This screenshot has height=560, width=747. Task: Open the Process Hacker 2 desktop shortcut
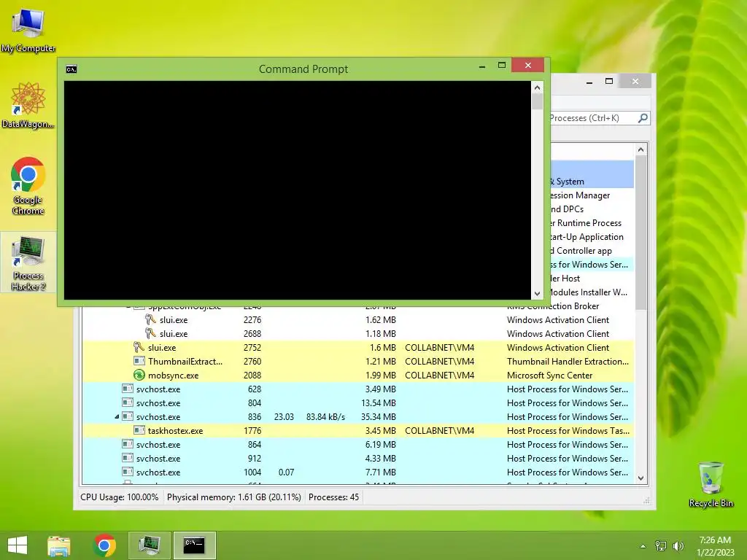tap(28, 262)
